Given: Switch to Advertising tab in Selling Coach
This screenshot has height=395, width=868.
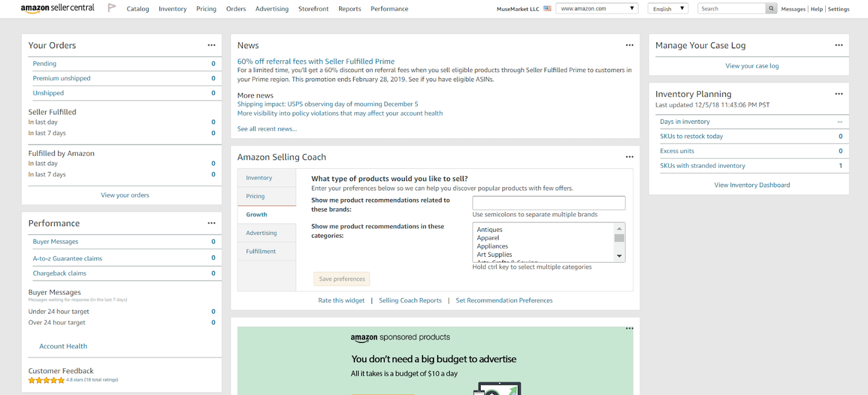Looking at the screenshot, I should pos(267,233).
